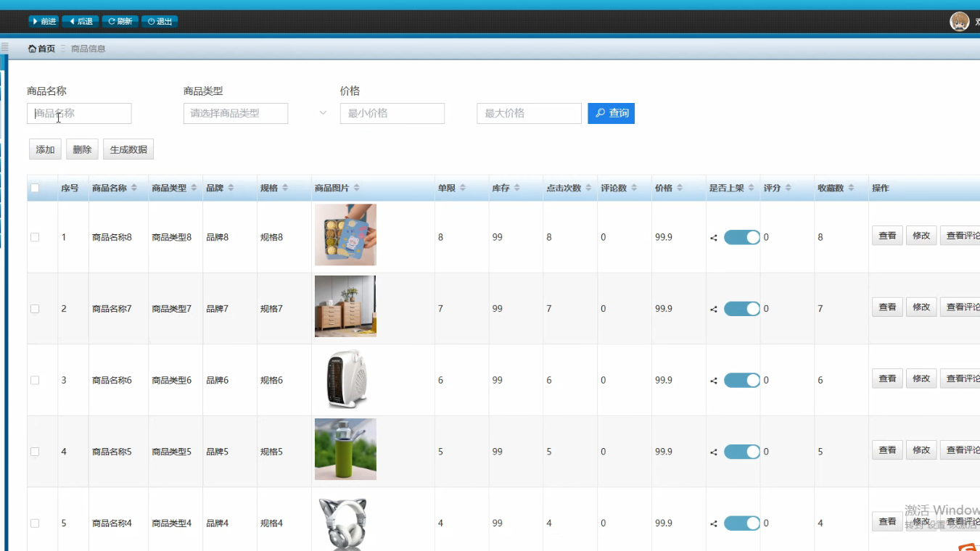Click the 最大价格 input field
980x551 pixels.
pyautogui.click(x=529, y=113)
